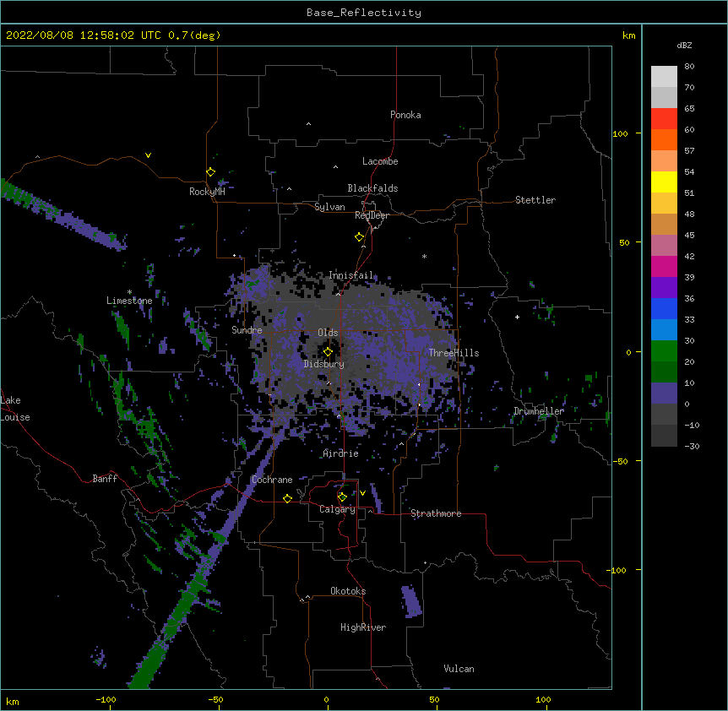728x711 pixels.
Task: Select the yellow diamond marker below Cochrane label
Action: 287,498
